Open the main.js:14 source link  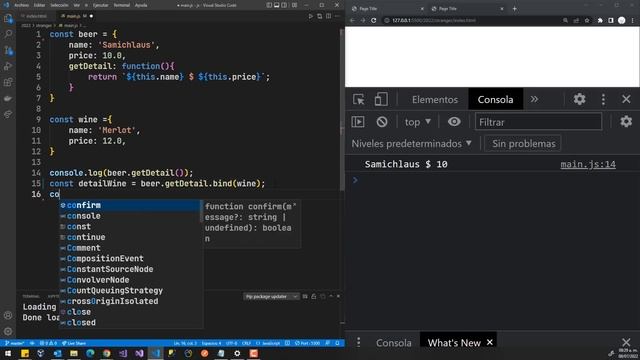pos(588,164)
